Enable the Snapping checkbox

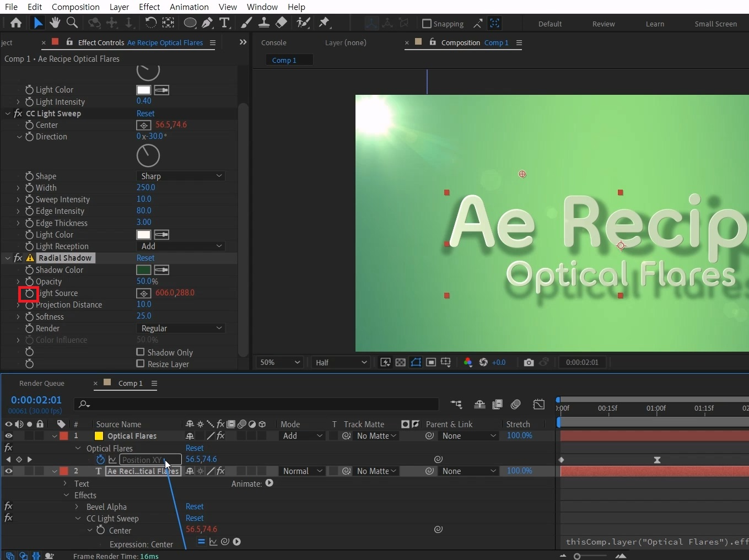point(427,24)
